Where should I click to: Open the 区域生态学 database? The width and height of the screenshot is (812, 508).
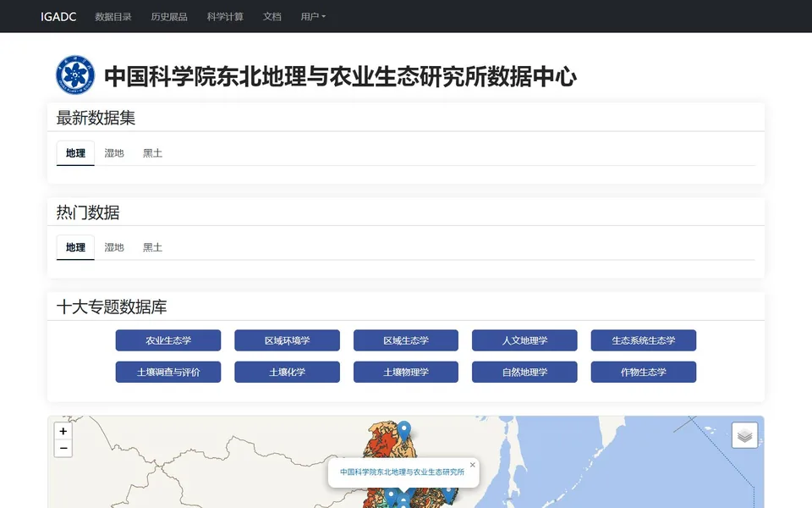[406, 340]
